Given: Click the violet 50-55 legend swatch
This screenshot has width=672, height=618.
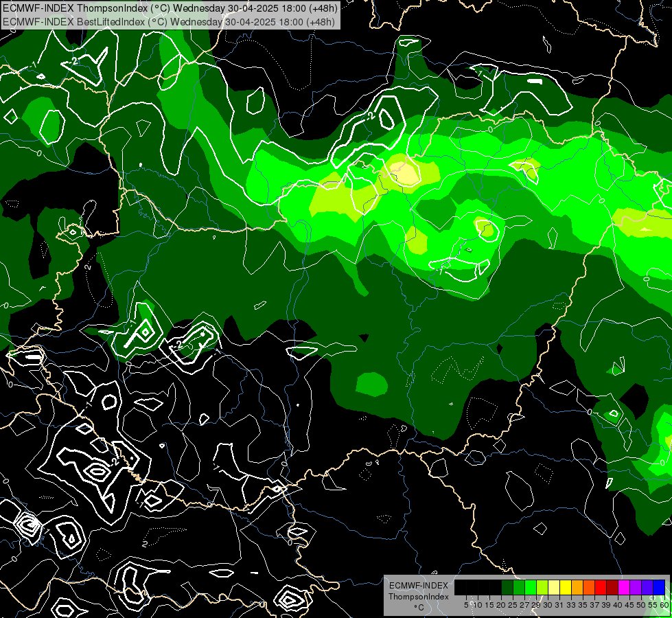Looking at the screenshot, I should (x=647, y=587).
